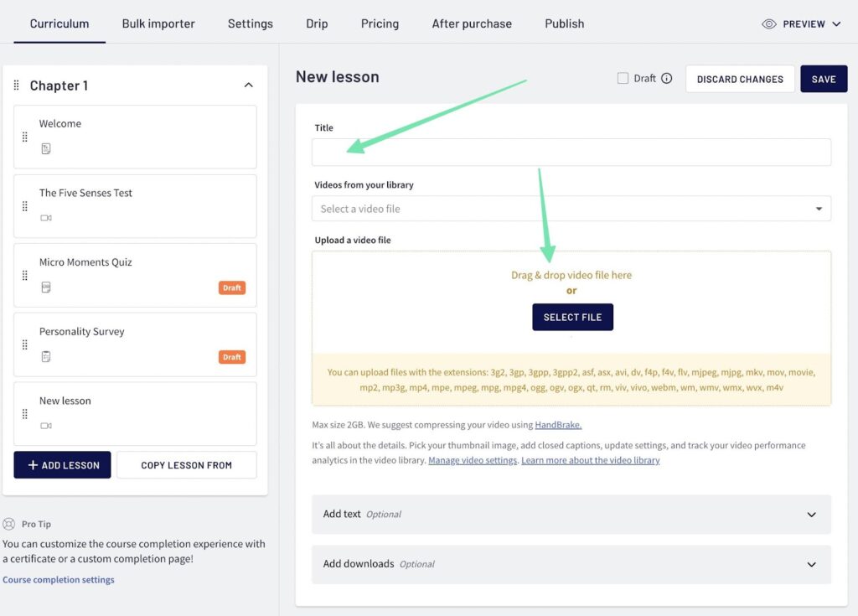Go to the Settings tab

250,23
